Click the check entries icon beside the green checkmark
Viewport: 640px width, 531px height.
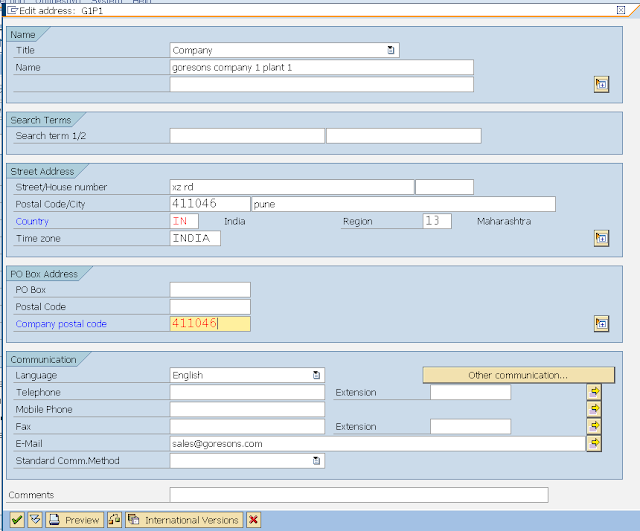[35, 520]
